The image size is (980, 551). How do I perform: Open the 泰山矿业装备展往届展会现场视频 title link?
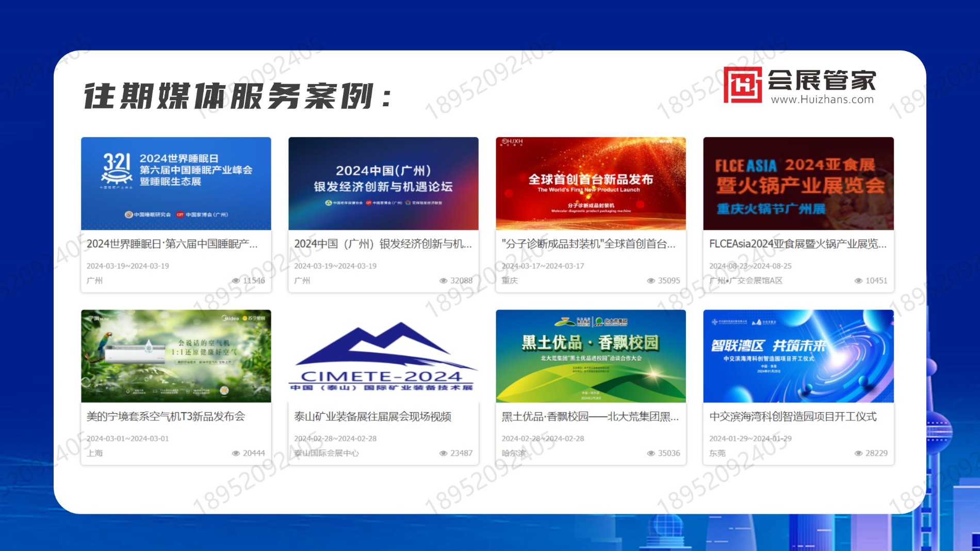pyautogui.click(x=372, y=417)
